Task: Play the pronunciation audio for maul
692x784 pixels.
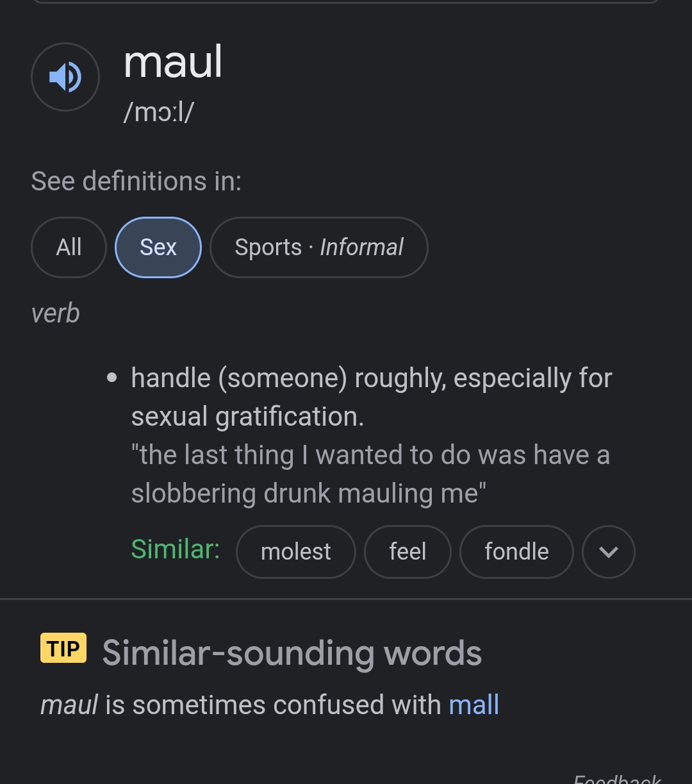Action: 65,77
